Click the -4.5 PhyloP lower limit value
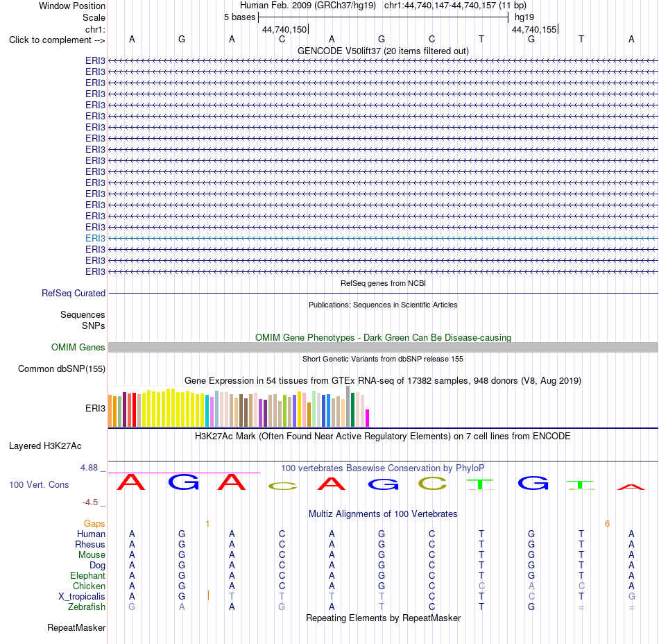This screenshot has height=644, width=659. pos(90,502)
